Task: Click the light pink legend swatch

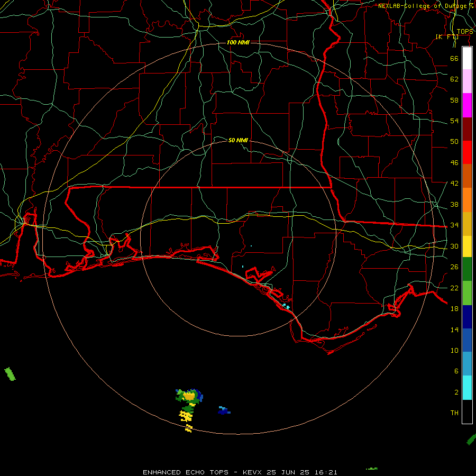Action: [467, 81]
